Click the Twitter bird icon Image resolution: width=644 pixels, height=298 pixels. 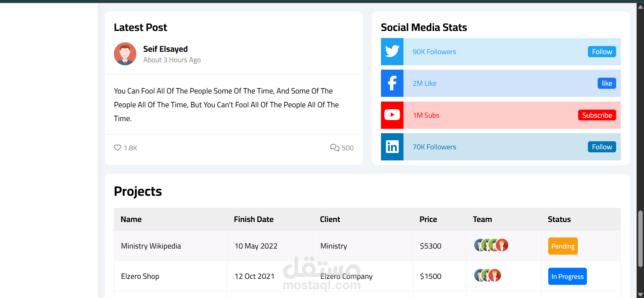(392, 51)
